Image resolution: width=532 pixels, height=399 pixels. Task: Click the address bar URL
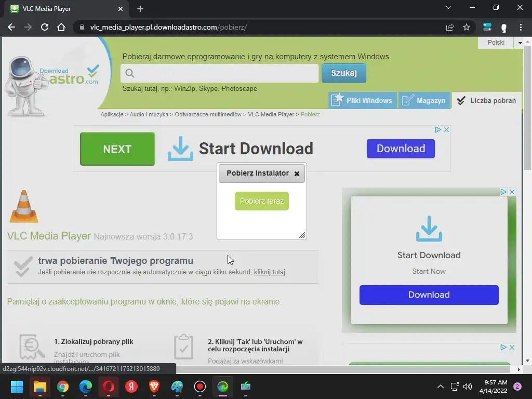point(168,27)
